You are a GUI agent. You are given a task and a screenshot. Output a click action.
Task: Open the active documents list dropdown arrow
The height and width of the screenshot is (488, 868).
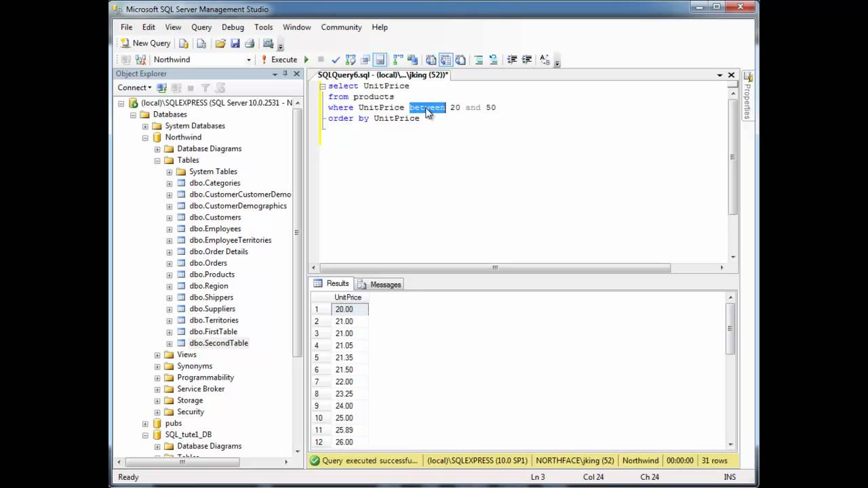719,75
